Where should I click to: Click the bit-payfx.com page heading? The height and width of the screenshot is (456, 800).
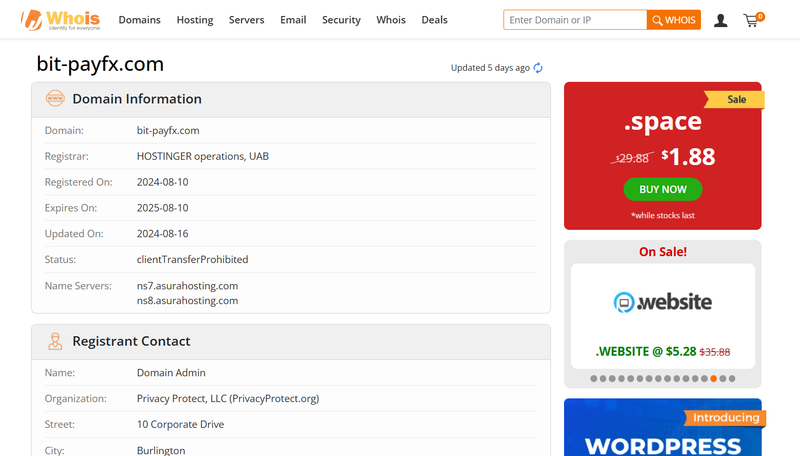click(100, 64)
